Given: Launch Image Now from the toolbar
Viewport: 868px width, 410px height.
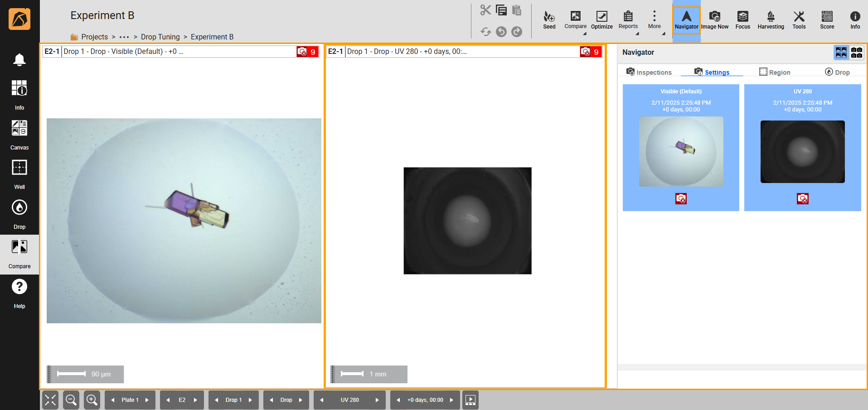Looking at the screenshot, I should pyautogui.click(x=715, y=20).
